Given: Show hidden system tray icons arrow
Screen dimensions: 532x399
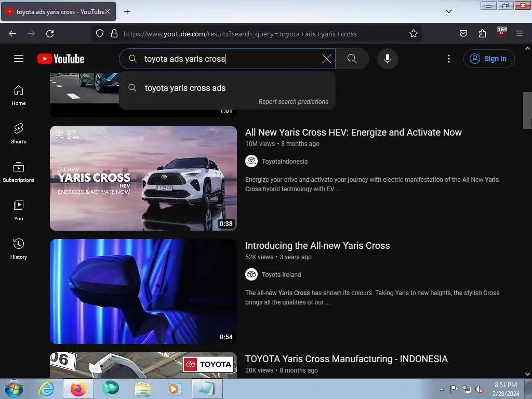Looking at the screenshot, I should tap(442, 389).
